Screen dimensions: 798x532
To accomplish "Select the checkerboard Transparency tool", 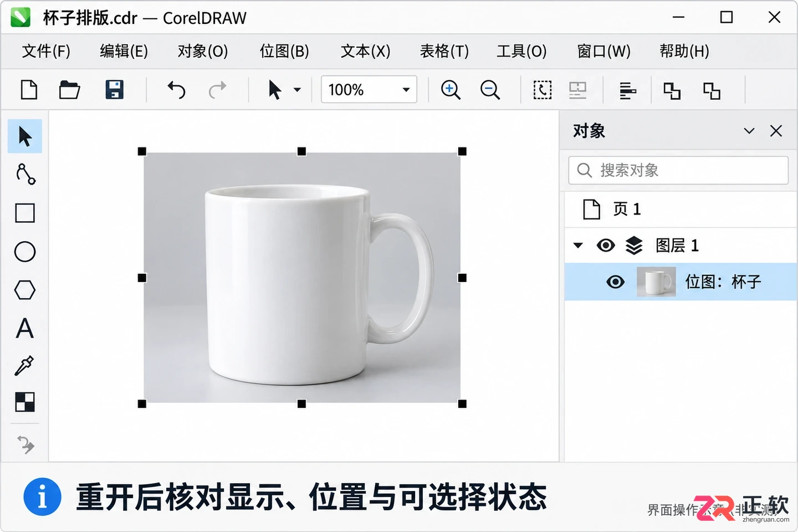I will tap(25, 402).
